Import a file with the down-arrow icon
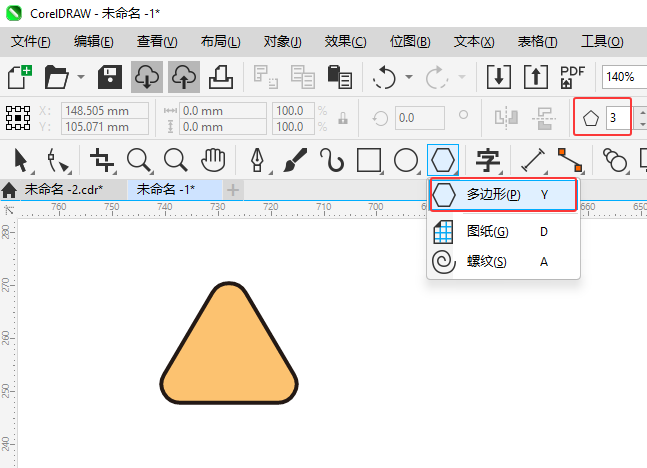The image size is (647, 468). 499,77
